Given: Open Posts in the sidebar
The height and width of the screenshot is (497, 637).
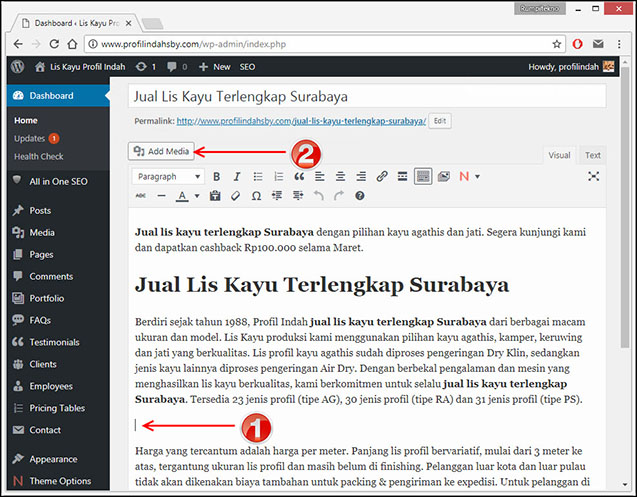Looking at the screenshot, I should click(x=58, y=211).
